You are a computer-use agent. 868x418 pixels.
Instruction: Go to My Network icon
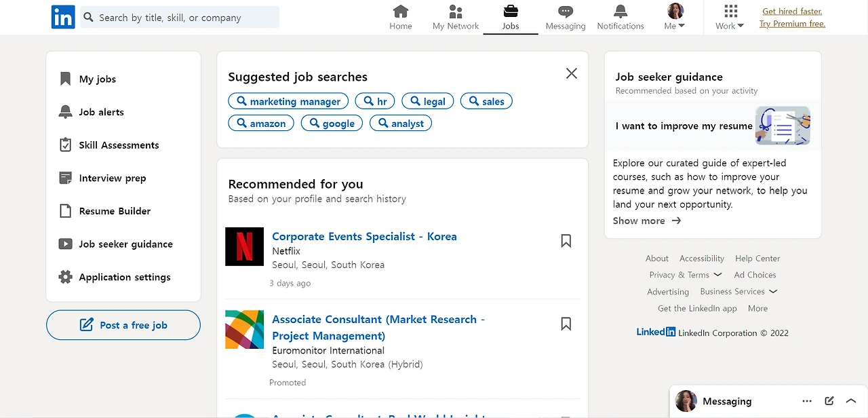tap(456, 12)
